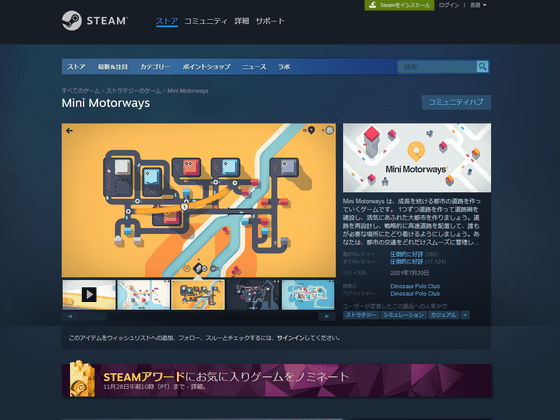Click recent reviews 圧倒的に好評 link
560x420 pixels.
click(406, 254)
